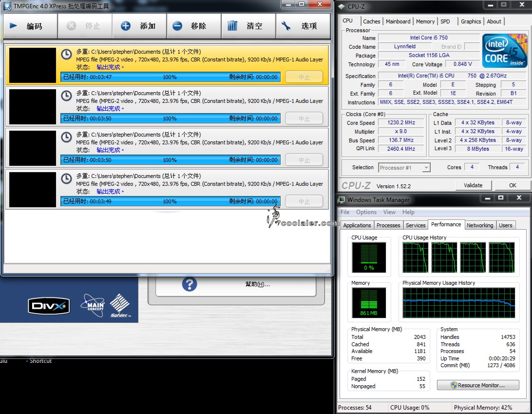Open the About tab in CPU-Z
This screenshot has height=414, width=532.
[494, 21]
